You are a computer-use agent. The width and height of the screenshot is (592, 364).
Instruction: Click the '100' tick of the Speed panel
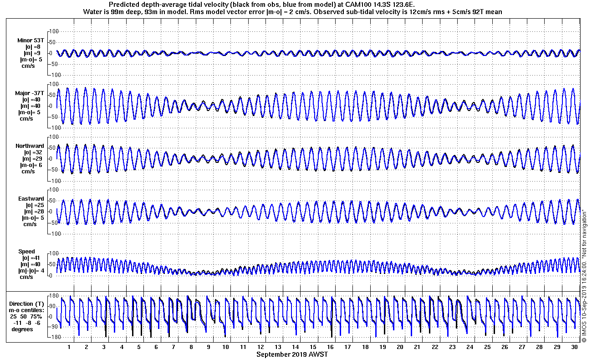[55, 253]
